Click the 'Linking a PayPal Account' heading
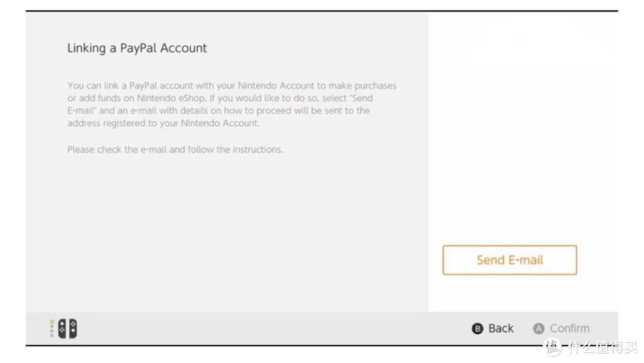This screenshot has height=363, width=644. (x=137, y=48)
